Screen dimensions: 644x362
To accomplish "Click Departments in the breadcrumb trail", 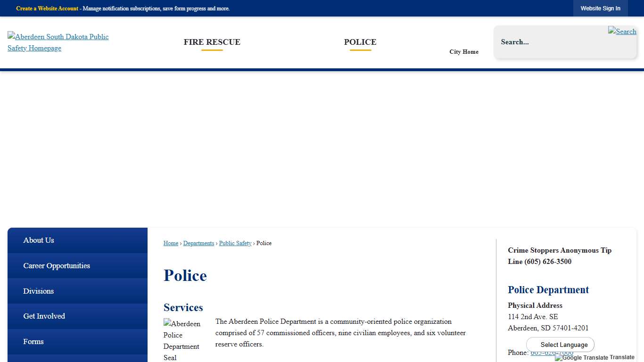I will pos(198,243).
